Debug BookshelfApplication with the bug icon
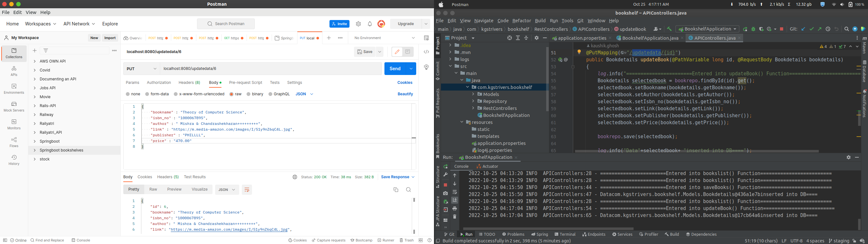This screenshot has width=868, height=244. point(753,29)
